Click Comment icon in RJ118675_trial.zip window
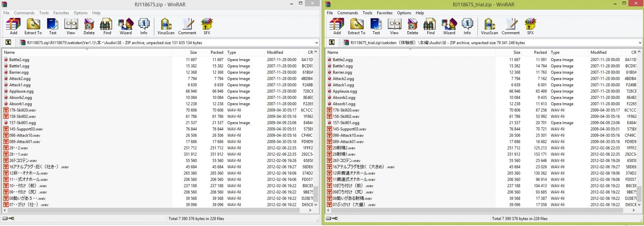The width and height of the screenshot is (644, 226). coord(511,26)
